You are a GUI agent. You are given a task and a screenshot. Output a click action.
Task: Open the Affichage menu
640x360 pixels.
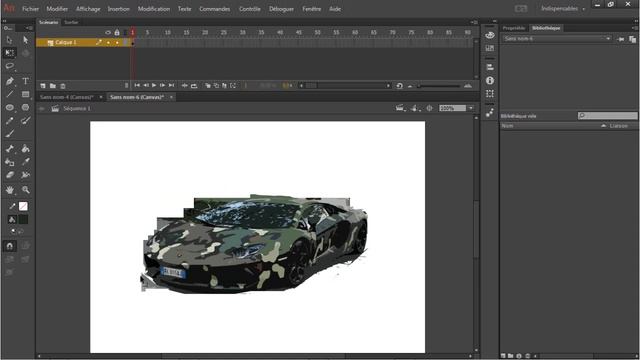point(88,9)
